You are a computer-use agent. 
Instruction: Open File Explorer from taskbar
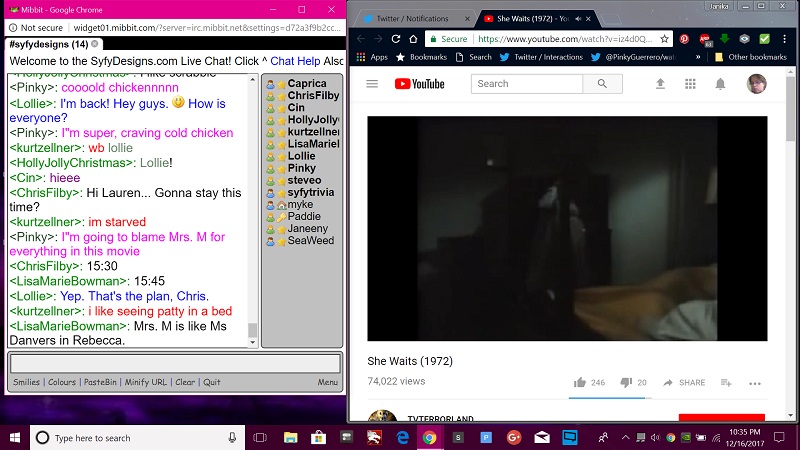[290, 438]
